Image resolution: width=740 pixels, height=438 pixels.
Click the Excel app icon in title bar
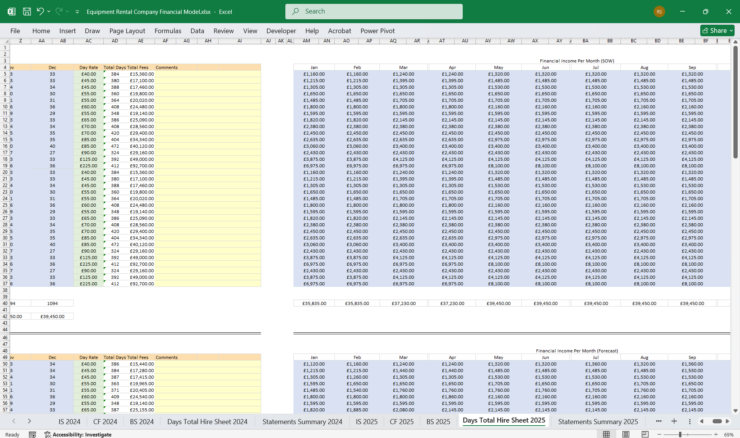pyautogui.click(x=11, y=11)
